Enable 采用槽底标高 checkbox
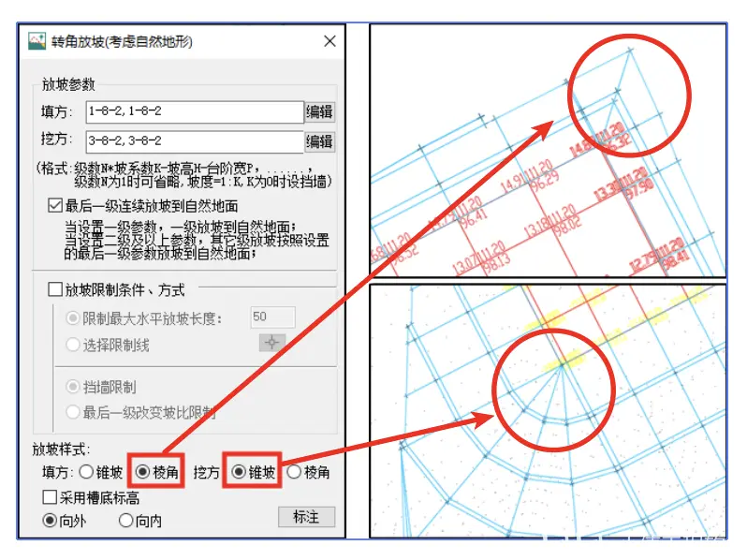 (x=50, y=497)
